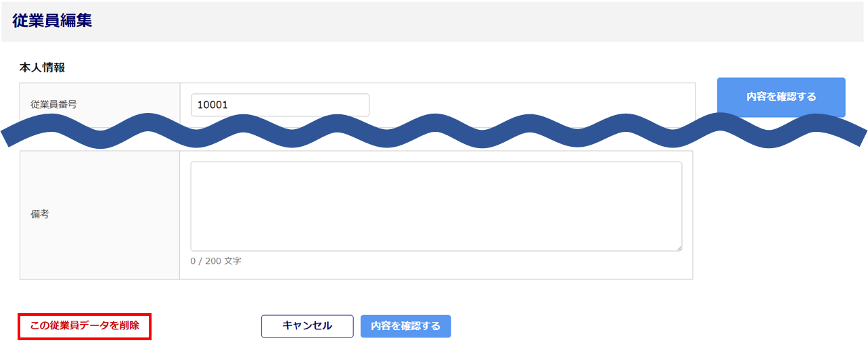Click the red outline around the delete link
Screen dimensions: 868x349
tap(18, 326)
